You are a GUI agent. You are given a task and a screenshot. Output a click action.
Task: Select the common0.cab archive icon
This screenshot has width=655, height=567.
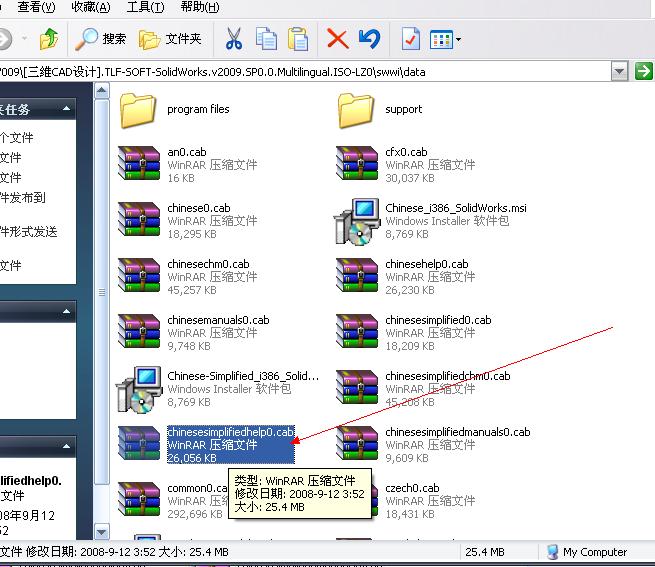click(139, 499)
